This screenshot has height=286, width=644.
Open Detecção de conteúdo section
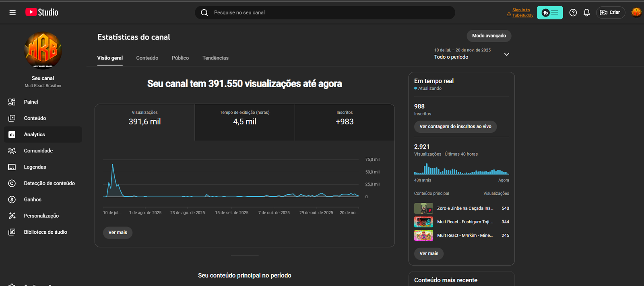49,183
